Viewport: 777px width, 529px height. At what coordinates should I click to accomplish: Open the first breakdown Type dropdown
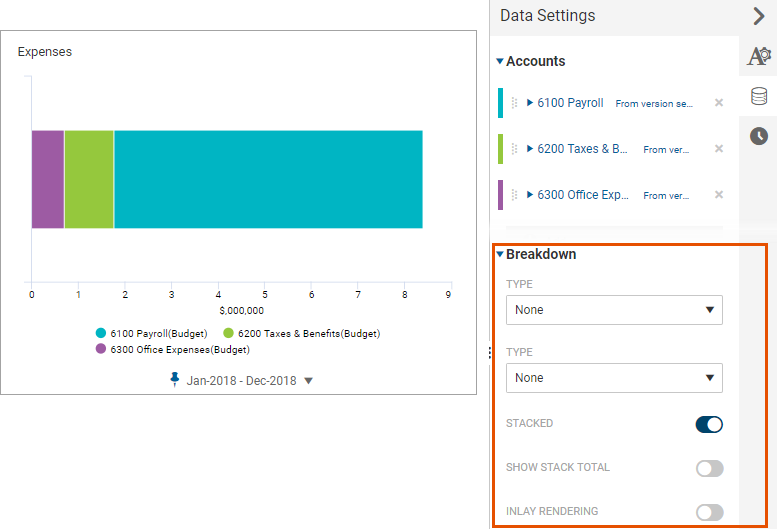(614, 310)
